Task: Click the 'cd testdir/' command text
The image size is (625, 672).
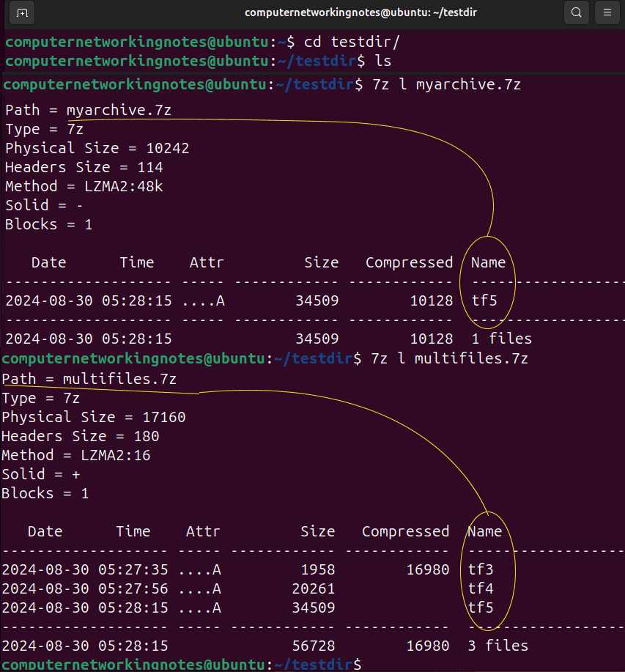Action: 352,42
